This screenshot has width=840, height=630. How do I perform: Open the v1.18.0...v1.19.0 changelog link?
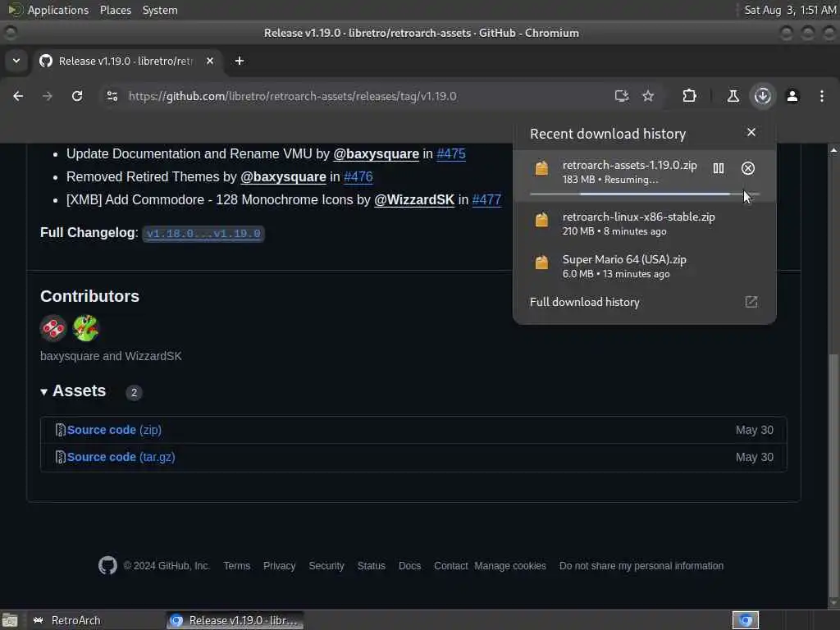203,234
